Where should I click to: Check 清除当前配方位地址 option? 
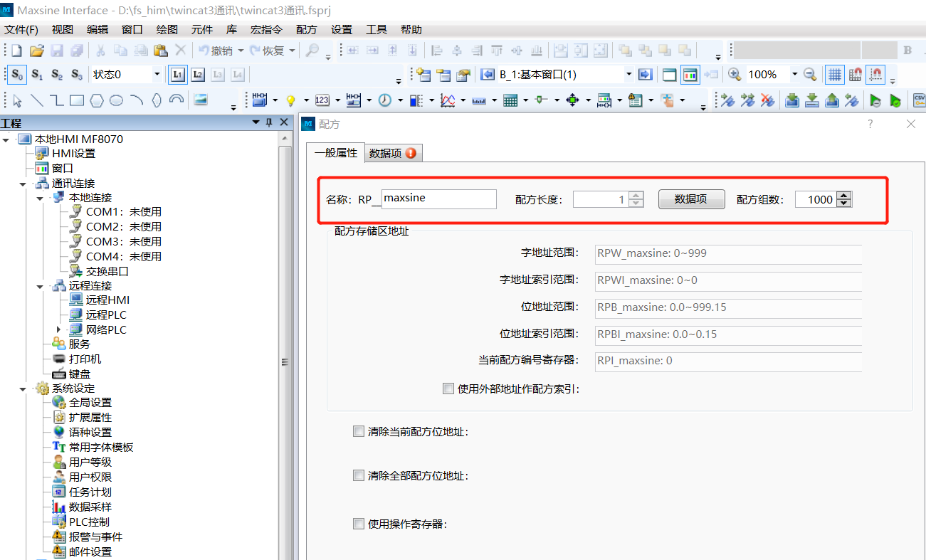click(x=359, y=431)
